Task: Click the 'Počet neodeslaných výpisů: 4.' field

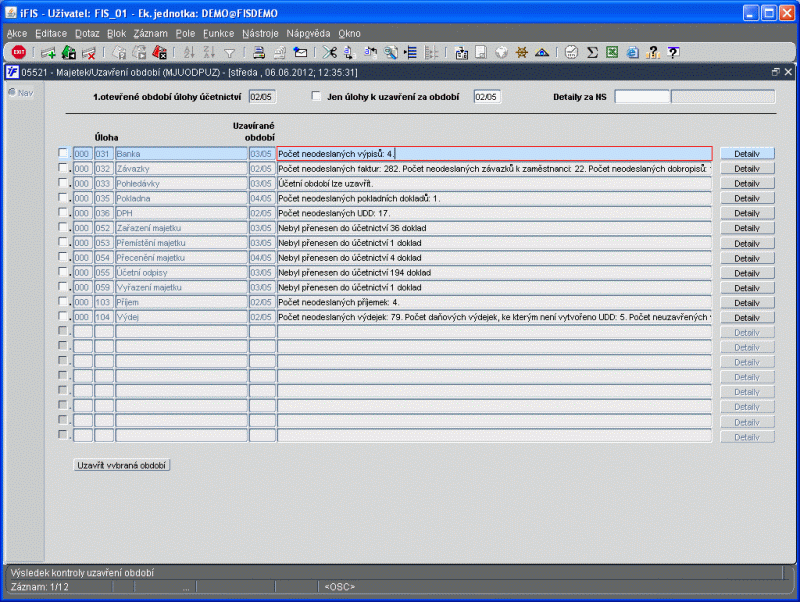Action: tap(494, 154)
